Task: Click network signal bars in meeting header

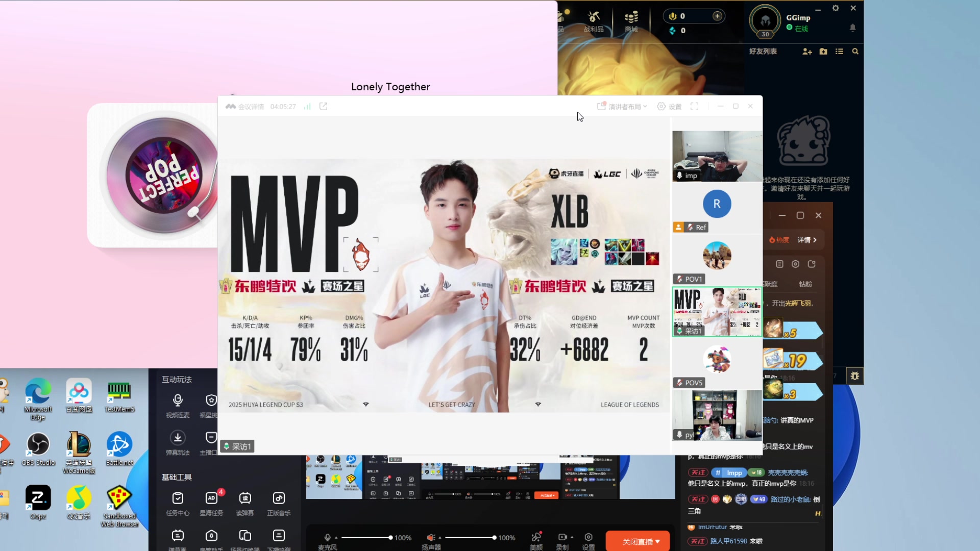Action: point(307,106)
